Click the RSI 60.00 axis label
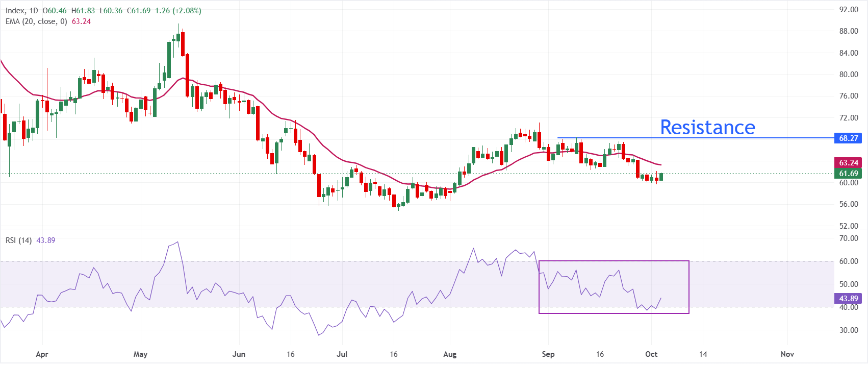Screen dimensions: 868x365 click(x=849, y=261)
